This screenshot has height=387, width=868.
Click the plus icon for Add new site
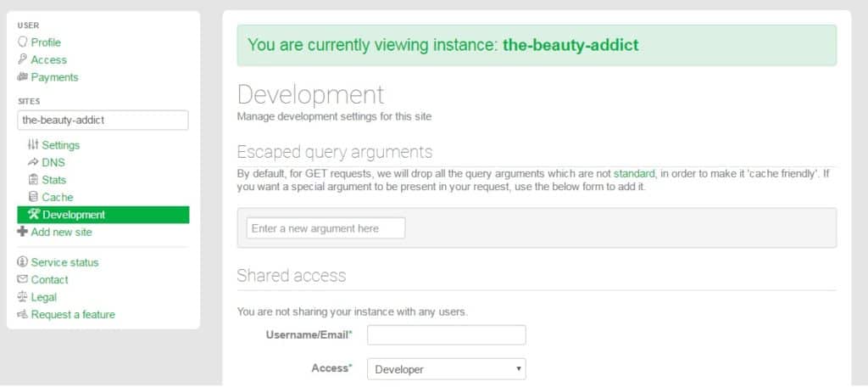(22, 232)
